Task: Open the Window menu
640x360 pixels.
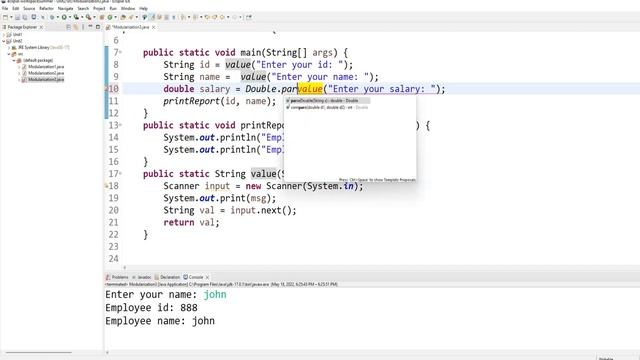Action: tap(128, 8)
